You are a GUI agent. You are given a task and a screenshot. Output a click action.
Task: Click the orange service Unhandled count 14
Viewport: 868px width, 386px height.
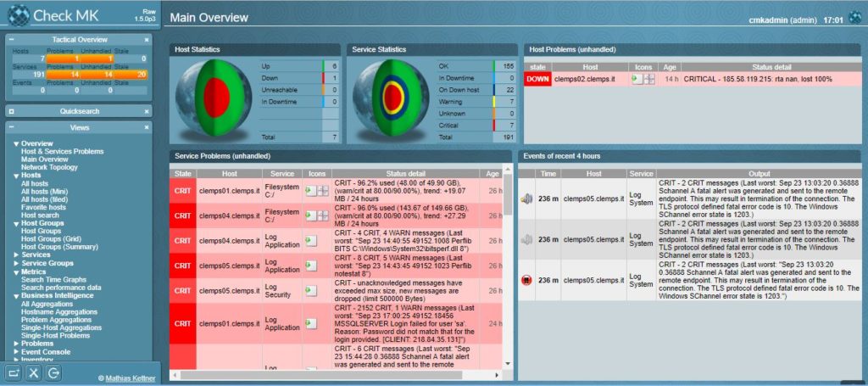pos(97,74)
